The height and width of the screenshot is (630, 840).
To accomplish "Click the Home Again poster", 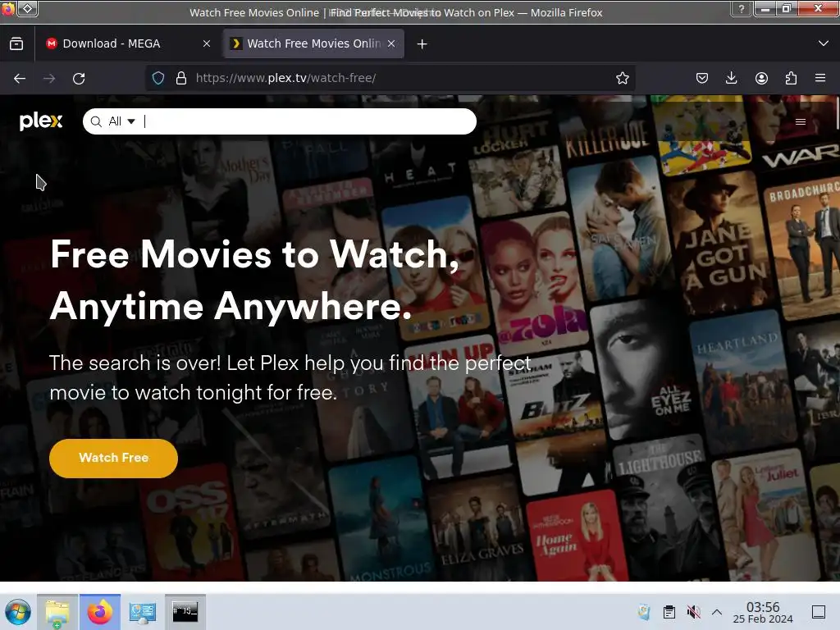I will [575, 536].
